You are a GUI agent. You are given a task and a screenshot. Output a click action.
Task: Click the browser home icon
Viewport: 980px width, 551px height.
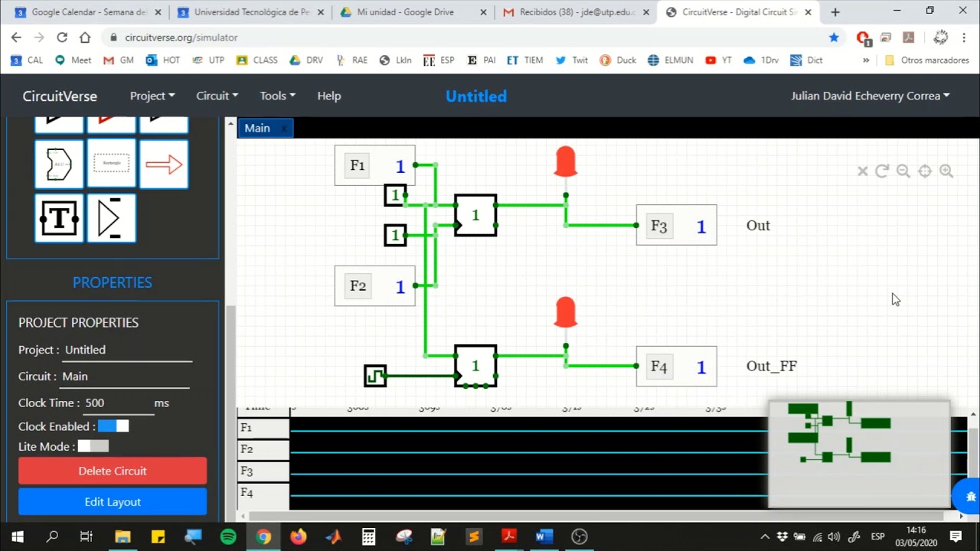pyautogui.click(x=85, y=37)
